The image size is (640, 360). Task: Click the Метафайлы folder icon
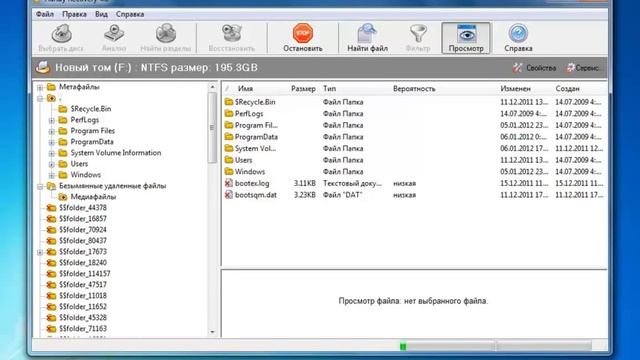click(51, 87)
